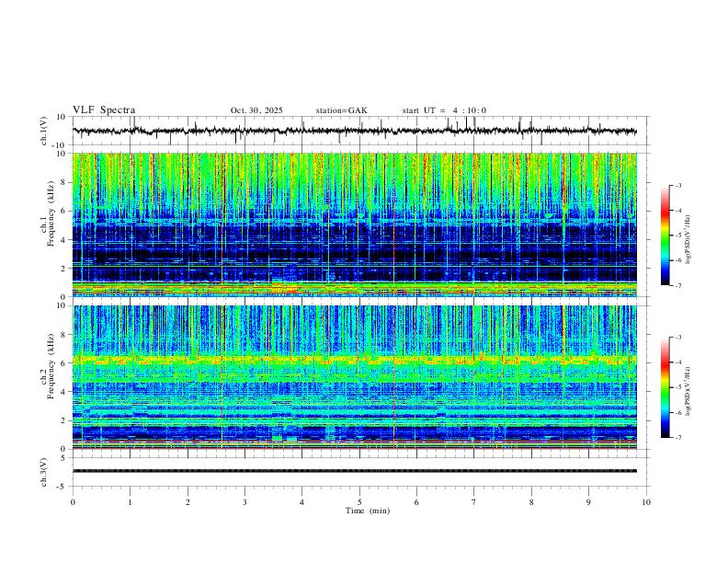728x563 pixels.
Task: Click the ch.2 spectrogram panel
Action: point(355,377)
